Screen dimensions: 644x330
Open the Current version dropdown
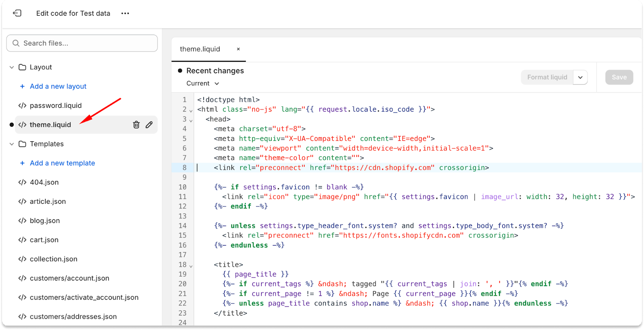click(x=203, y=83)
